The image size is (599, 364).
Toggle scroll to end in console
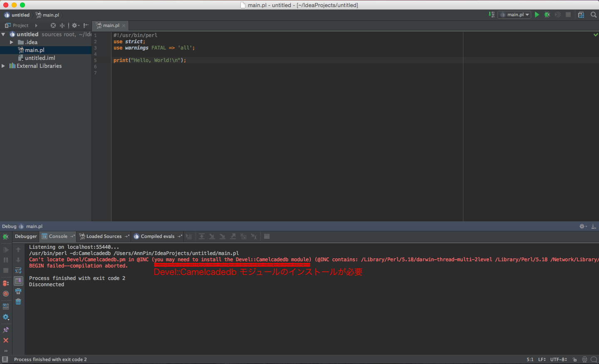click(18, 281)
